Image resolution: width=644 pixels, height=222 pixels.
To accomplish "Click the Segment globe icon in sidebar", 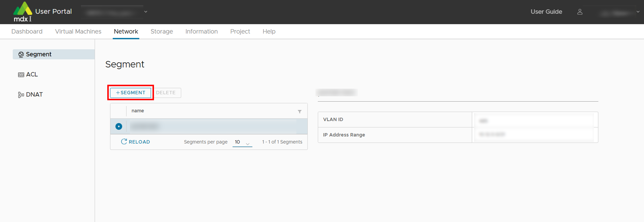I will 21,54.
